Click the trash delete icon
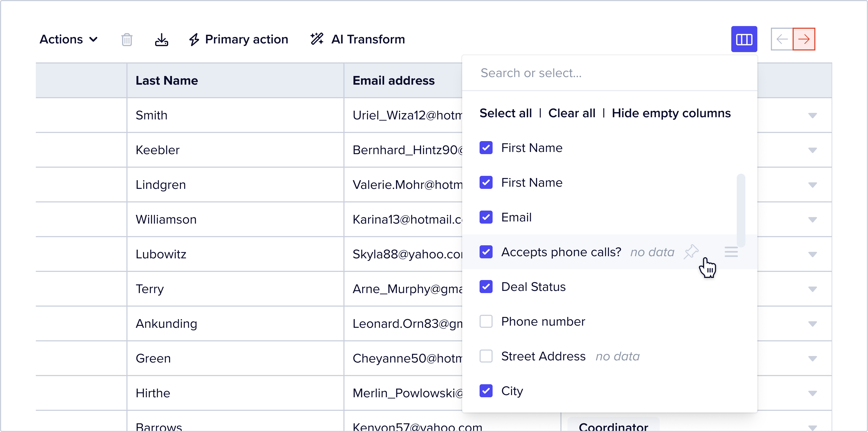Screen dimensions: 868x432 (x=127, y=39)
